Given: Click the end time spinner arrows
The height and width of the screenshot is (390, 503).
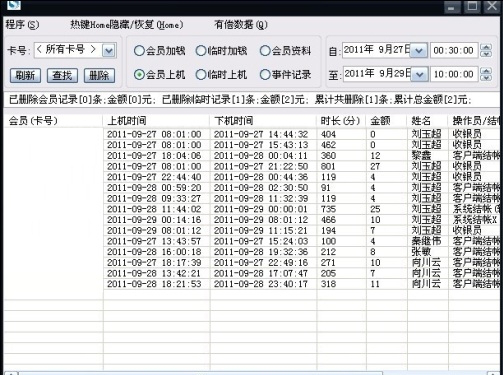Looking at the screenshot, I should pos(486,74).
